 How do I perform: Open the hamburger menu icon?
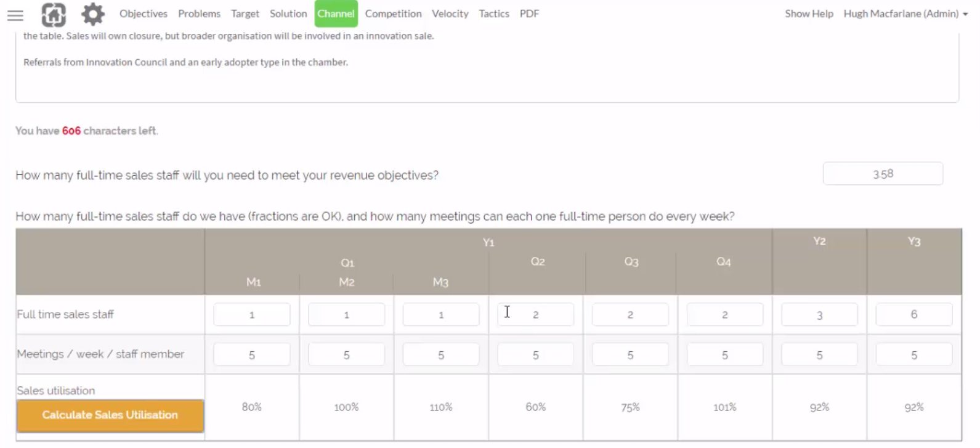tap(15, 15)
